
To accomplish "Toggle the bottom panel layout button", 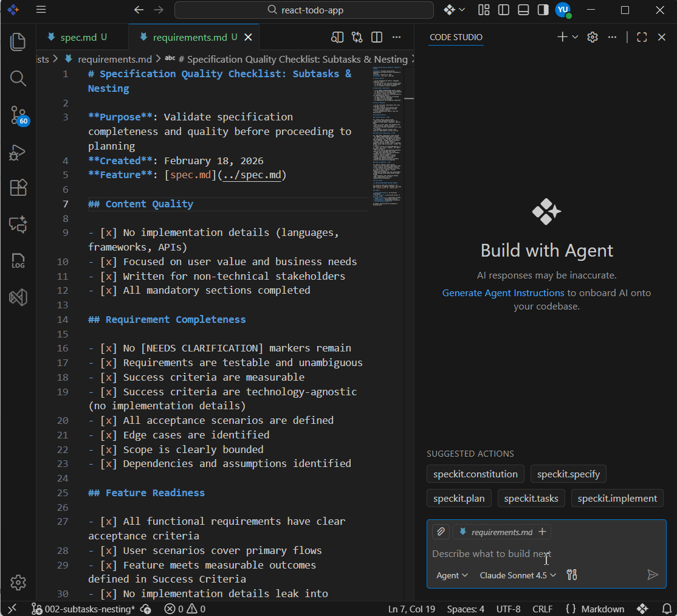I will tap(523, 10).
